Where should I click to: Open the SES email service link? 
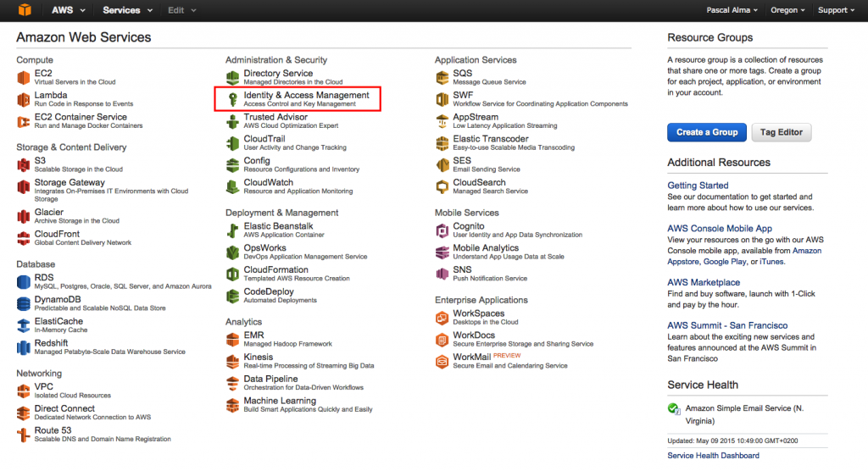pyautogui.click(x=462, y=160)
